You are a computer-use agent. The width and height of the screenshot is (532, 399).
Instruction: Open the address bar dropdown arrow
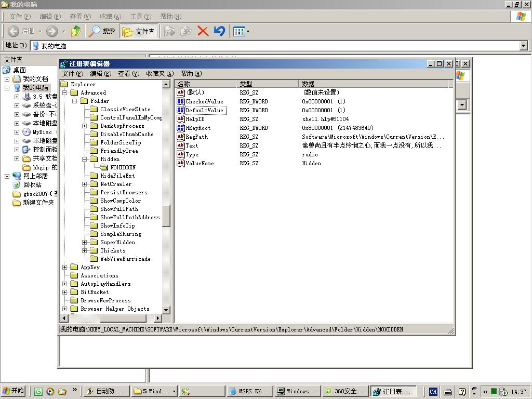click(523, 46)
